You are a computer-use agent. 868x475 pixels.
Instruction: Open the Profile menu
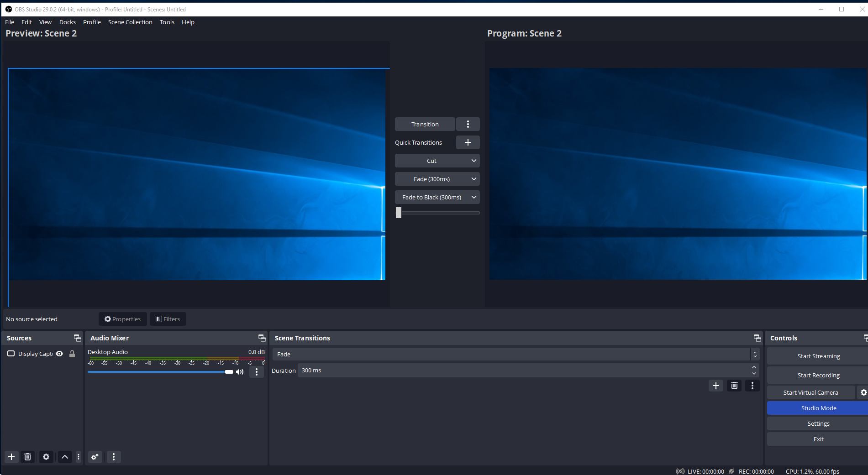pos(92,22)
